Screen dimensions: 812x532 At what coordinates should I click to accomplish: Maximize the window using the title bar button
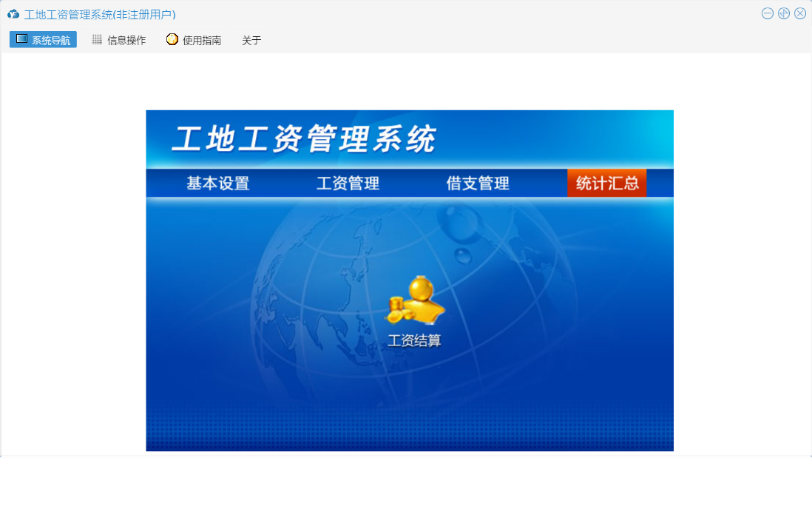(784, 13)
